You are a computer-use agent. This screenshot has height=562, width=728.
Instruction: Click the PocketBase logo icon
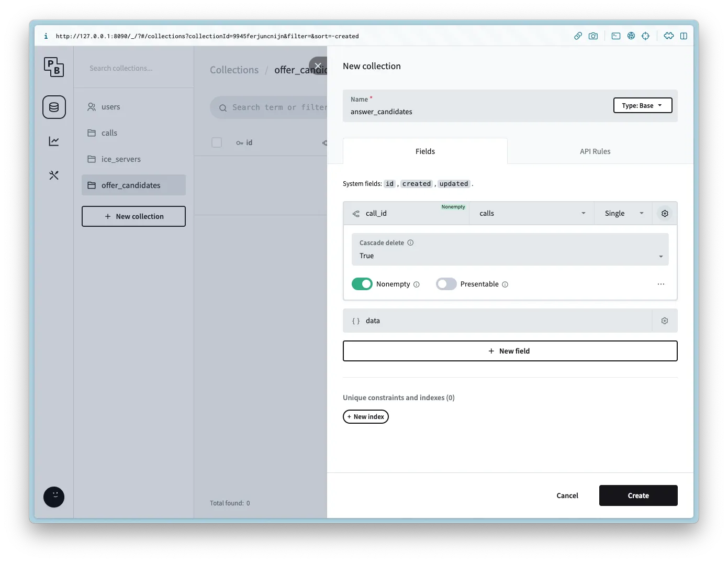pyautogui.click(x=54, y=67)
